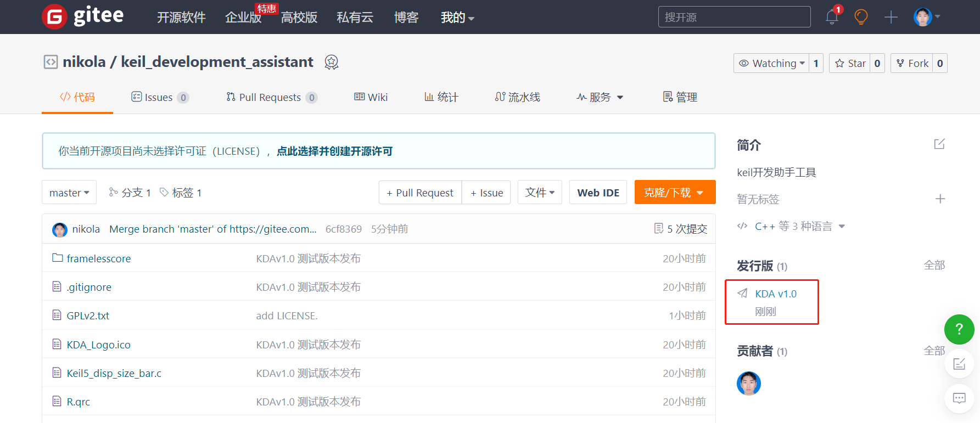
Task: Fork the repository
Action: tap(912, 63)
